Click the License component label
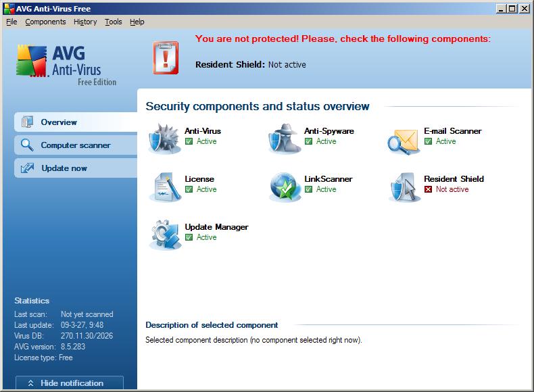The width and height of the screenshot is (534, 392). click(x=199, y=179)
